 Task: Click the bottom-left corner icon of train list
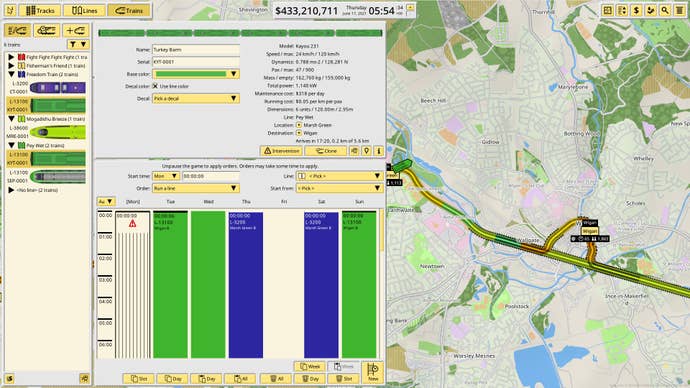pos(10,378)
